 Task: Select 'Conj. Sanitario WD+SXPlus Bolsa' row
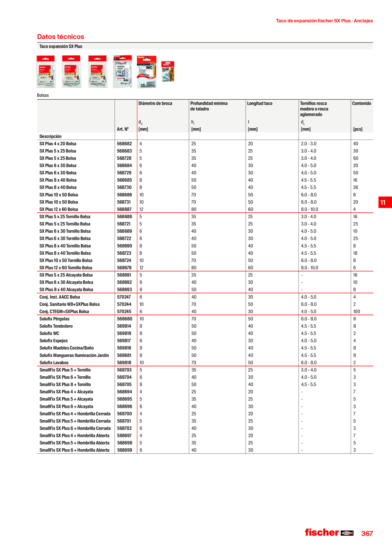(205, 304)
